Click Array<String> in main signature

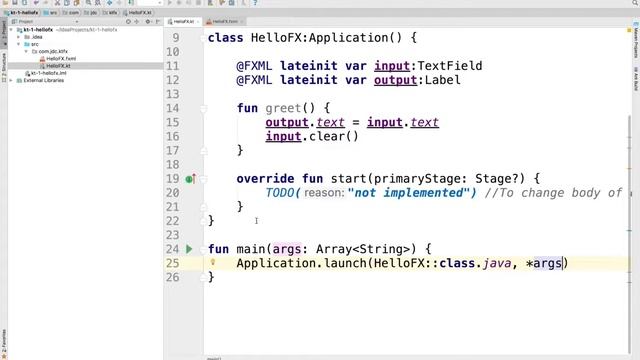click(363, 249)
